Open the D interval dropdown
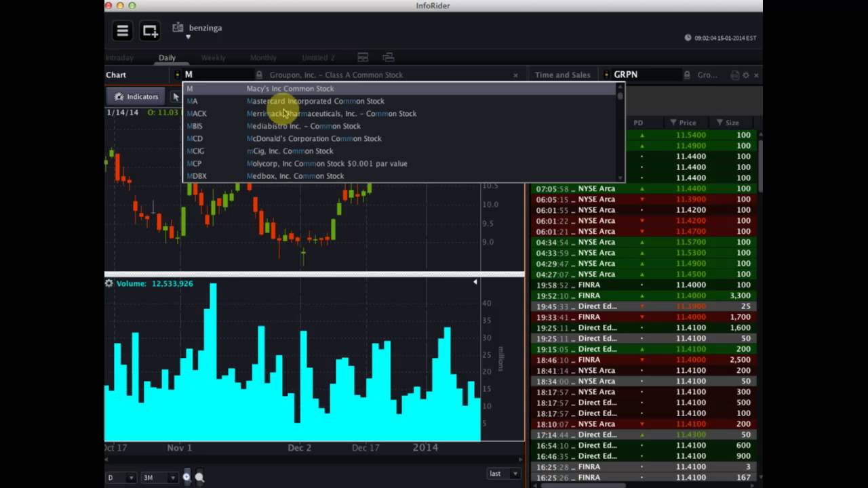 [x=121, y=478]
